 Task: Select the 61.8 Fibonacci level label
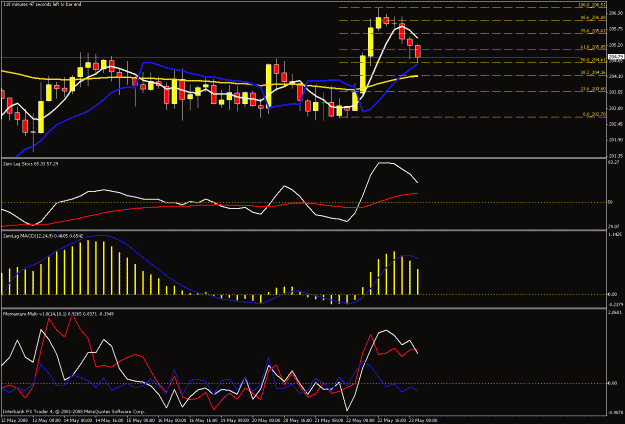coord(594,47)
